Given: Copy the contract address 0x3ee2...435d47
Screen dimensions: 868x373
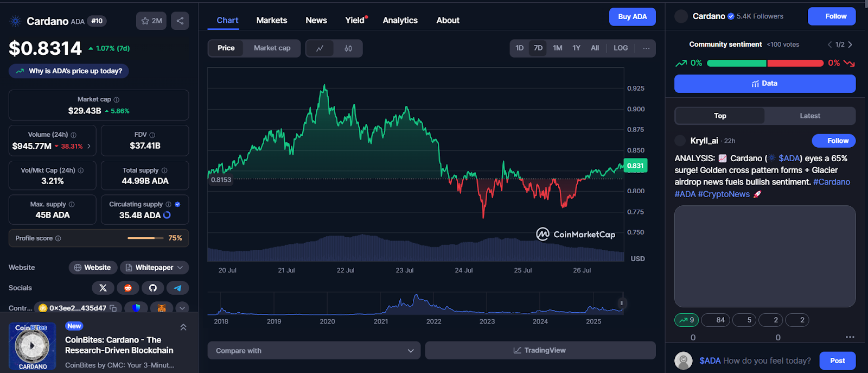Looking at the screenshot, I should pos(113,308).
